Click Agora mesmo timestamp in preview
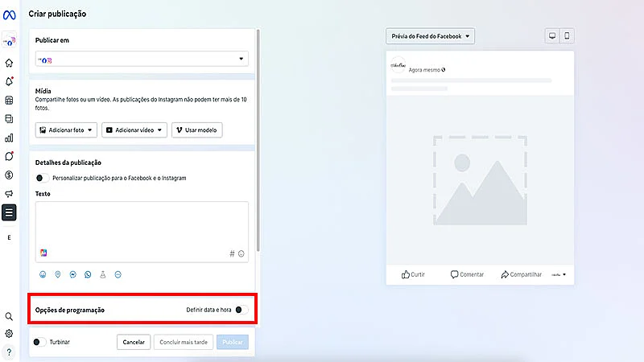Image resolution: width=644 pixels, height=362 pixels. point(424,70)
